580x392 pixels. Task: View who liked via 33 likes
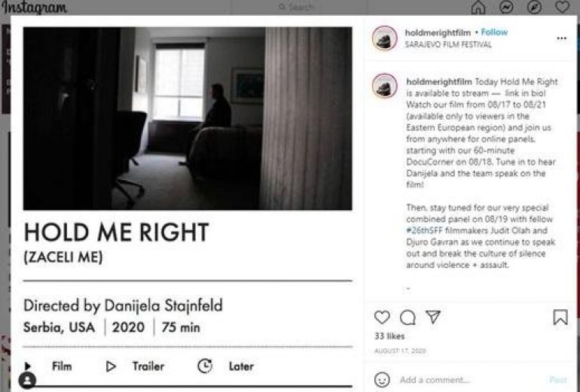pos(389,336)
